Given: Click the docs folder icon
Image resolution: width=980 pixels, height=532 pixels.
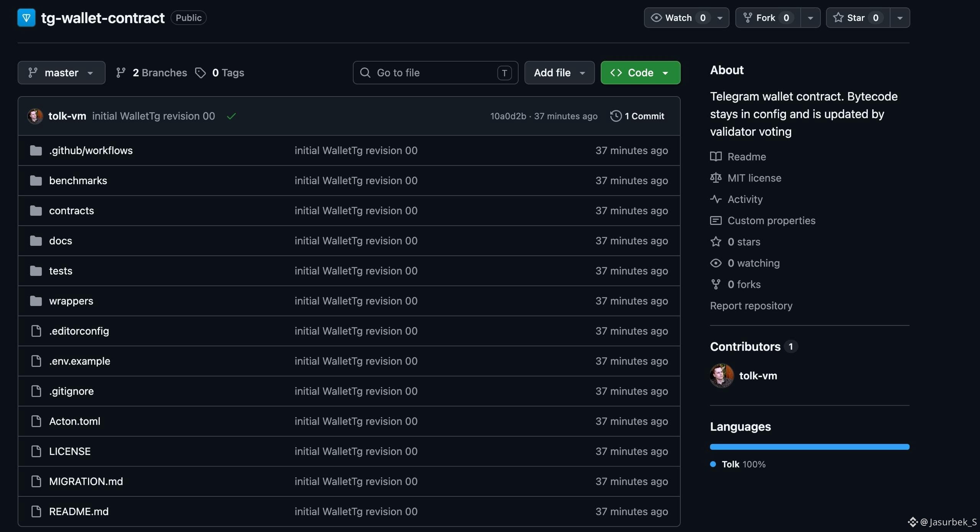Looking at the screenshot, I should click(36, 241).
